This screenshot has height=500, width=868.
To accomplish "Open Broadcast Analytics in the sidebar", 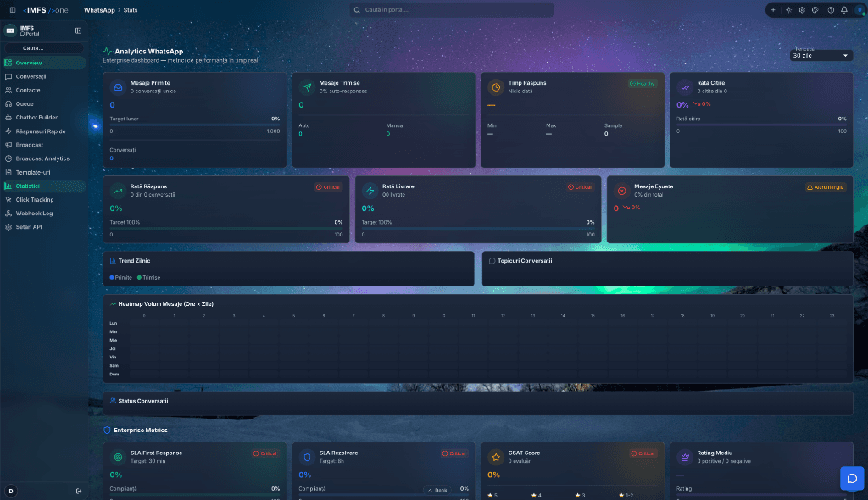I will click(44, 158).
